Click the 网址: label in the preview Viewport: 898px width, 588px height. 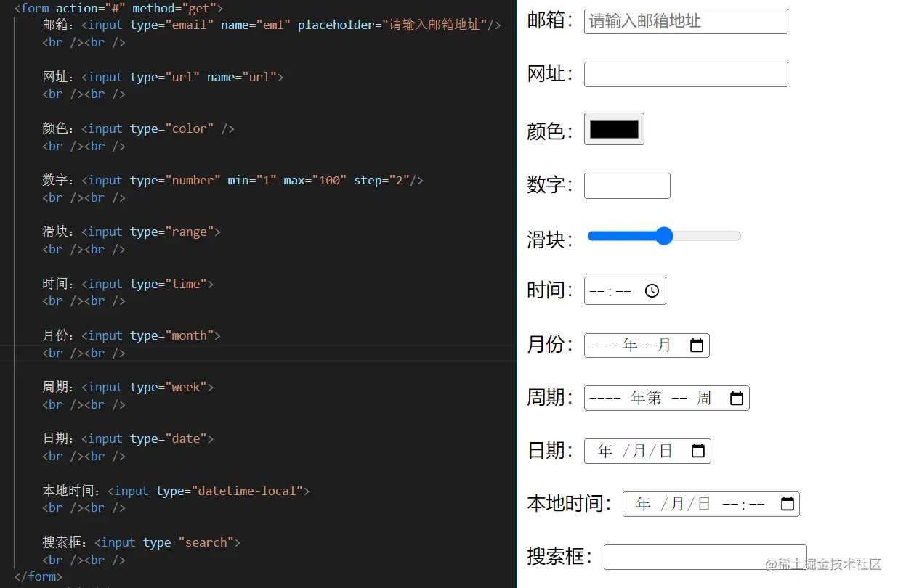click(551, 74)
